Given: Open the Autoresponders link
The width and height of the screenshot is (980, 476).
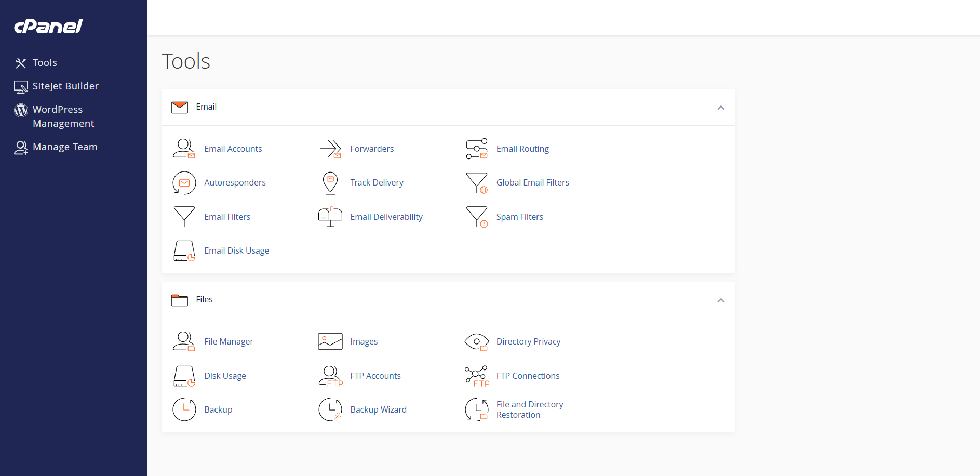Looking at the screenshot, I should (x=235, y=182).
